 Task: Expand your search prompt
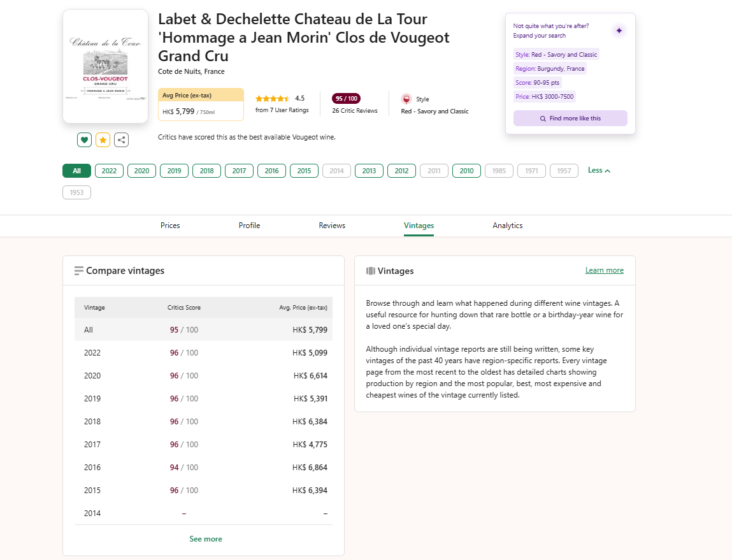pos(539,36)
